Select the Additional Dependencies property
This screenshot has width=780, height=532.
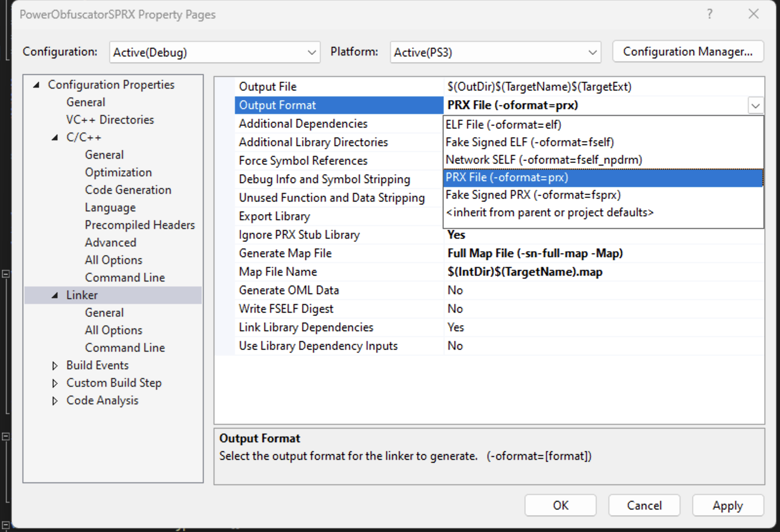pyautogui.click(x=303, y=124)
